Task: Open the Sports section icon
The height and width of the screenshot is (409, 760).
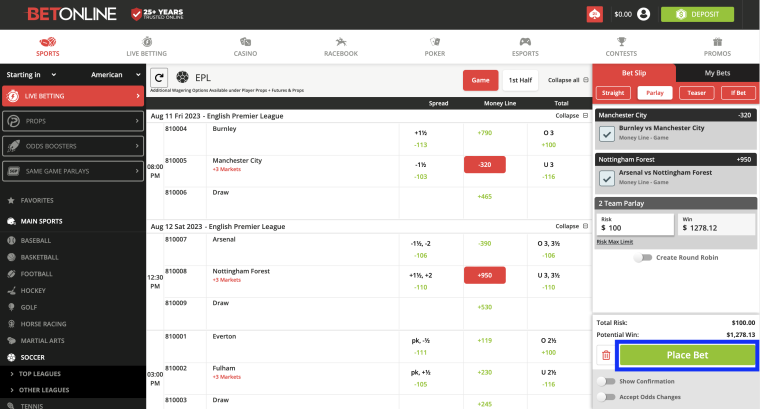Action: 48,42
